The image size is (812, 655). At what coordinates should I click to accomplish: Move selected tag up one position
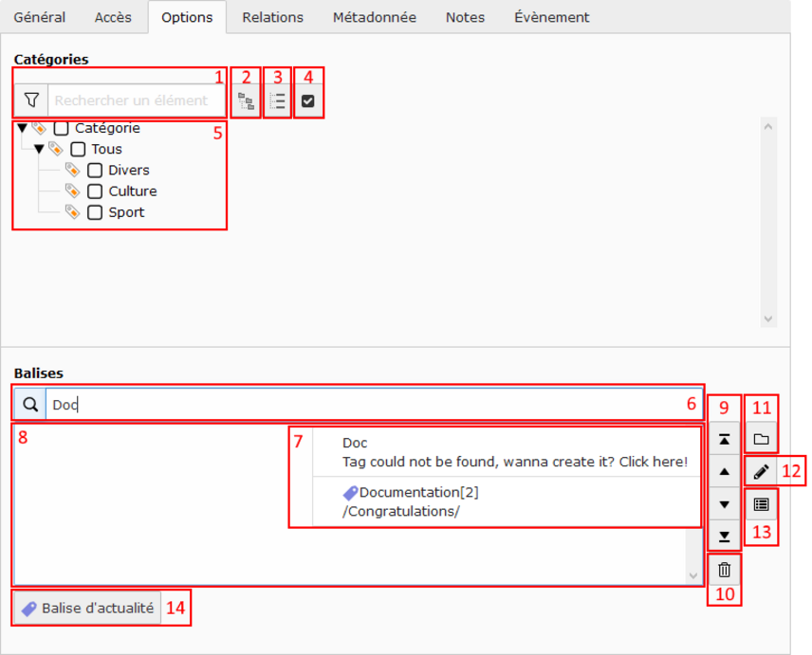click(x=725, y=471)
